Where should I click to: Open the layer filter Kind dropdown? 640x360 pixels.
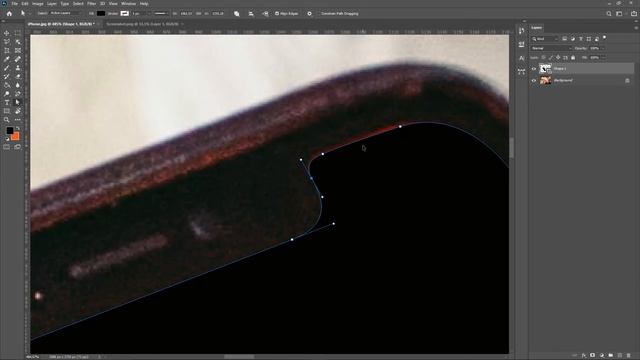pyautogui.click(x=545, y=39)
